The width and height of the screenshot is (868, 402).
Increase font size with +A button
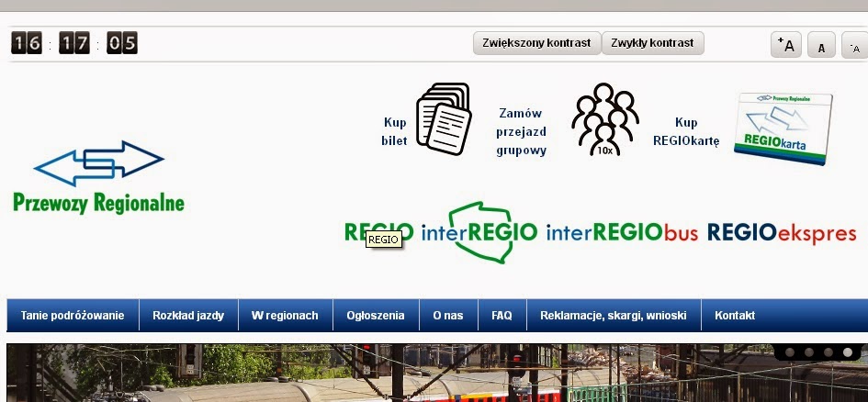[786, 45]
